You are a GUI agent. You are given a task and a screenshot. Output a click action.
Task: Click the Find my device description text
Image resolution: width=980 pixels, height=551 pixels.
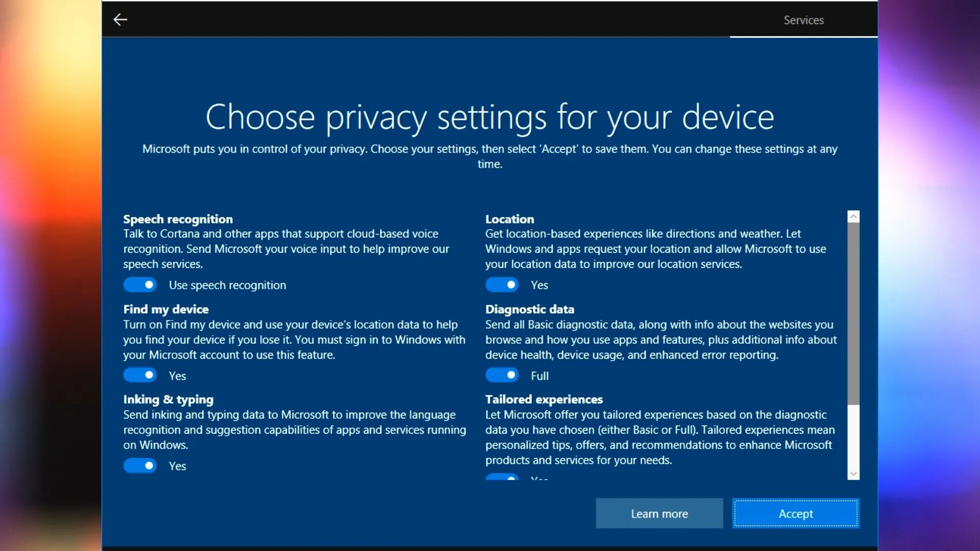[x=294, y=339]
